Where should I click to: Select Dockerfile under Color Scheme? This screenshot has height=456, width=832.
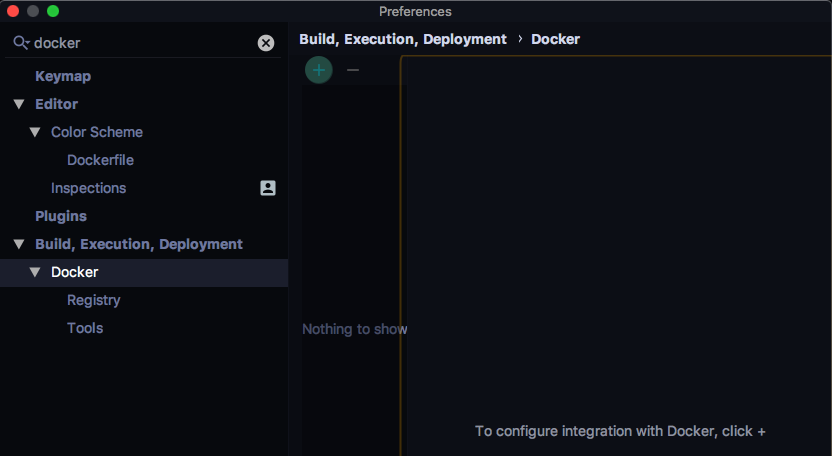[100, 160]
